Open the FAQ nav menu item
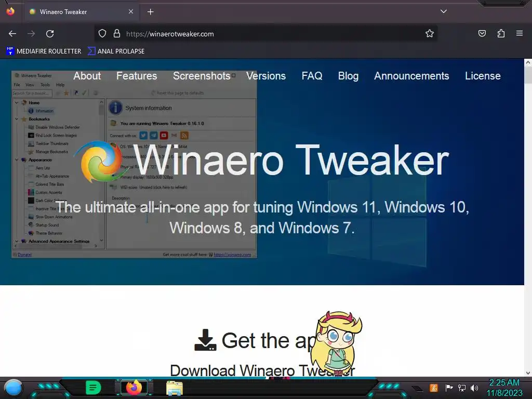 click(312, 76)
